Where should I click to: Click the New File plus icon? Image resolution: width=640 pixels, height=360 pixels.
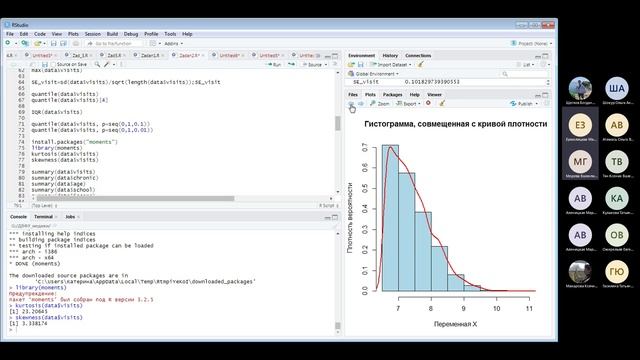(8, 43)
